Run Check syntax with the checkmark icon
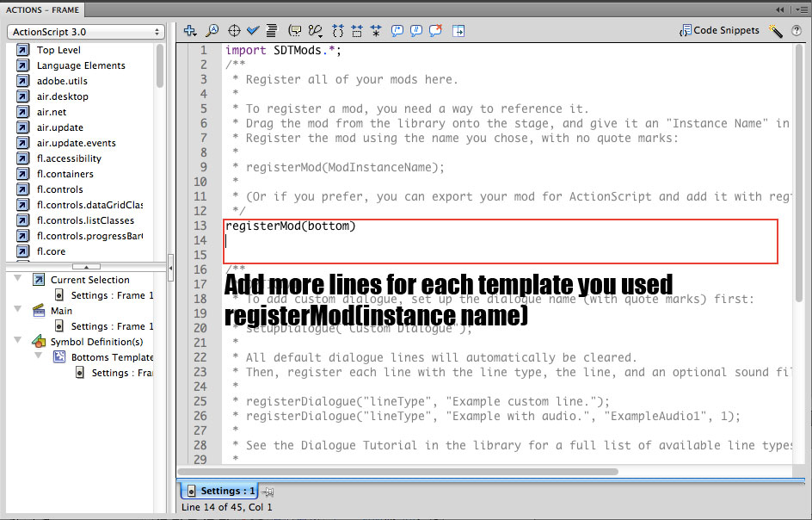Image resolution: width=812 pixels, height=520 pixels. 254,31
